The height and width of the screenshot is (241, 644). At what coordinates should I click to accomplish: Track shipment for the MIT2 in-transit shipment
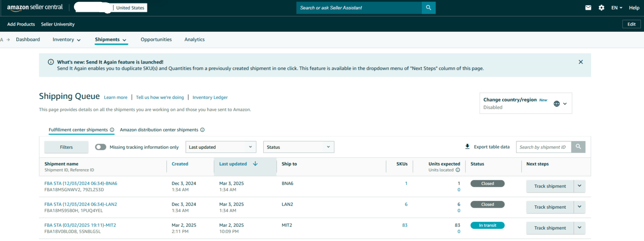tap(550, 228)
